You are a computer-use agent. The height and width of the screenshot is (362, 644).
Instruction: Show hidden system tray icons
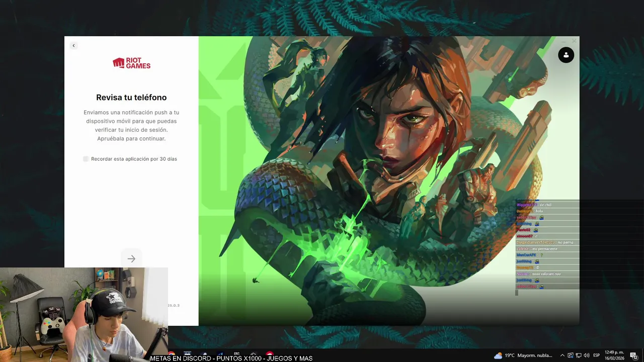562,355
